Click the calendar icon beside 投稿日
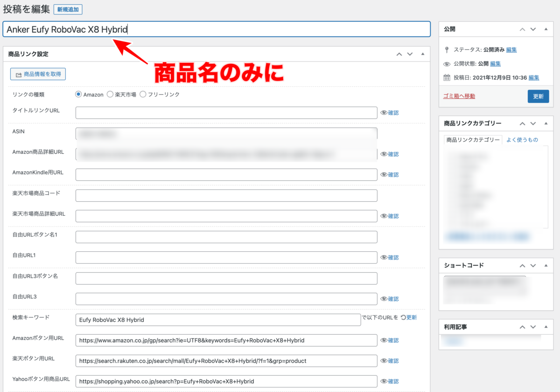 [447, 77]
